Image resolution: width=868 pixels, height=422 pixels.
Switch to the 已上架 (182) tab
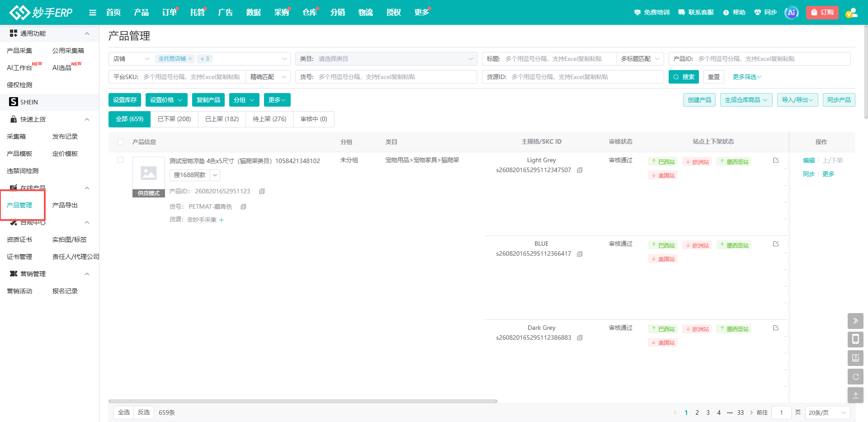[222, 119]
